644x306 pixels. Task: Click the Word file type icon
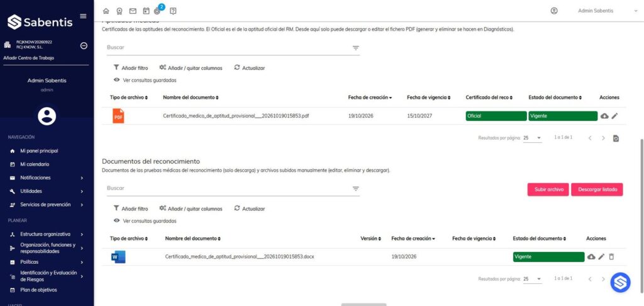click(118, 257)
